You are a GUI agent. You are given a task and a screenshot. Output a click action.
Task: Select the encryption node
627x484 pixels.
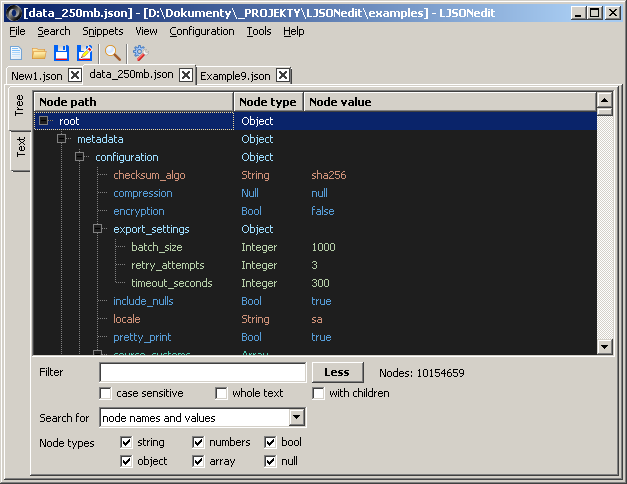139,211
